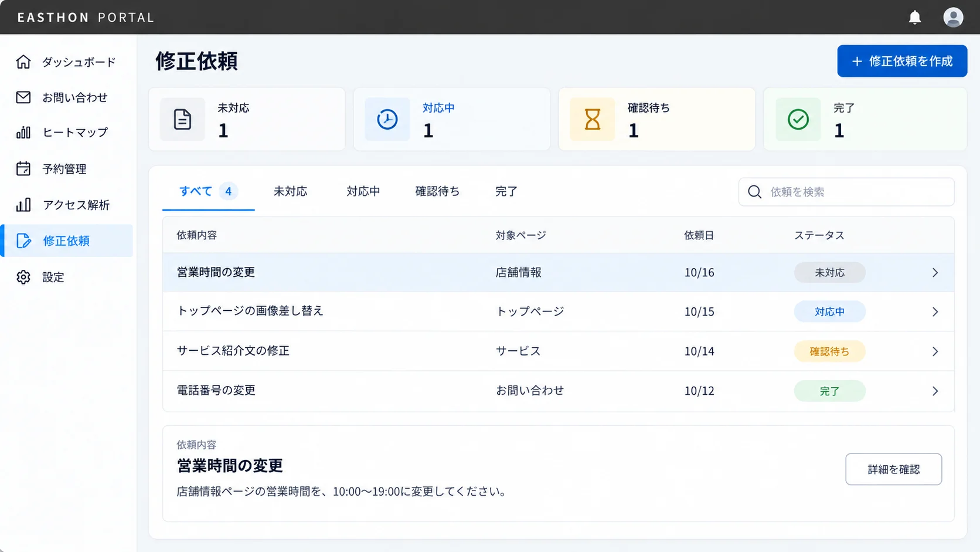Select the すべて tab
This screenshot has width=980, height=552.
pos(208,191)
